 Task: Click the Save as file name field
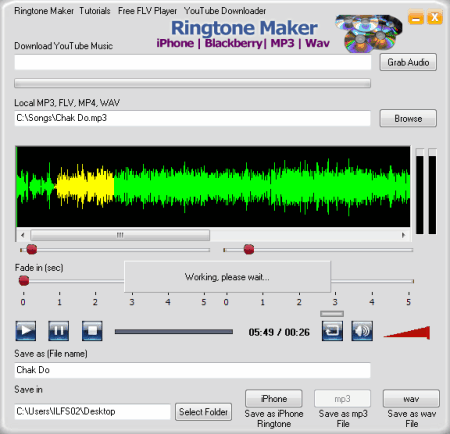click(x=192, y=370)
